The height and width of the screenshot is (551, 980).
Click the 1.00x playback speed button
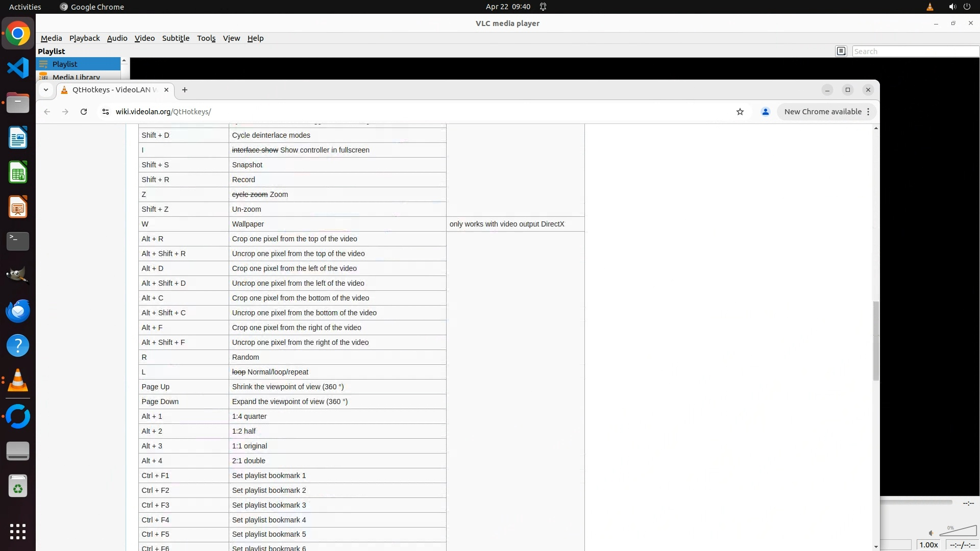tap(928, 545)
